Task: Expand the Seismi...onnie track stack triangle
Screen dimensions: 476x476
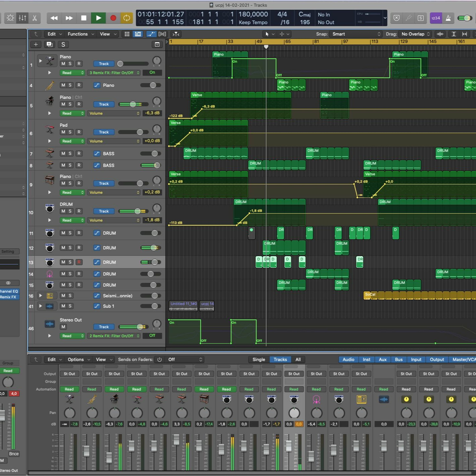Action: [x=41, y=295]
